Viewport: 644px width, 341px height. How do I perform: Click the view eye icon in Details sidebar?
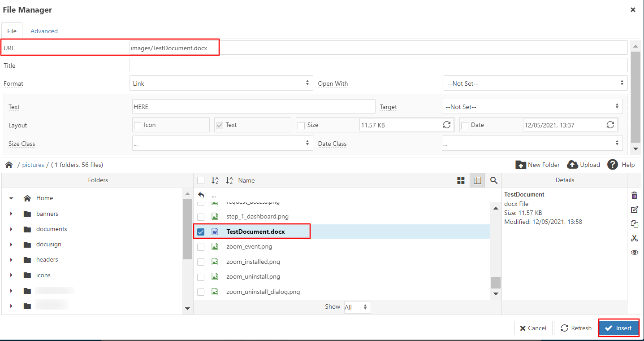pos(634,253)
